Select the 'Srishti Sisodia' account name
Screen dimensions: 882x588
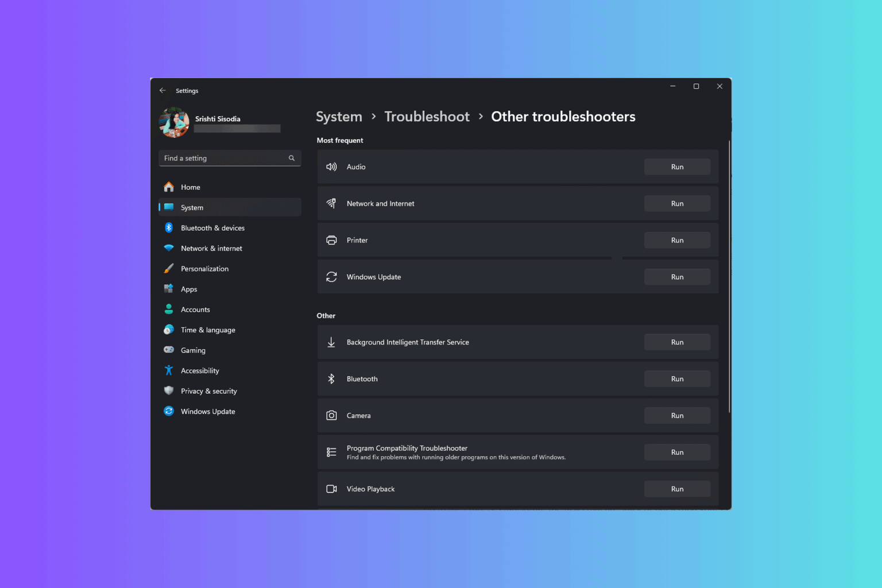pyautogui.click(x=218, y=119)
